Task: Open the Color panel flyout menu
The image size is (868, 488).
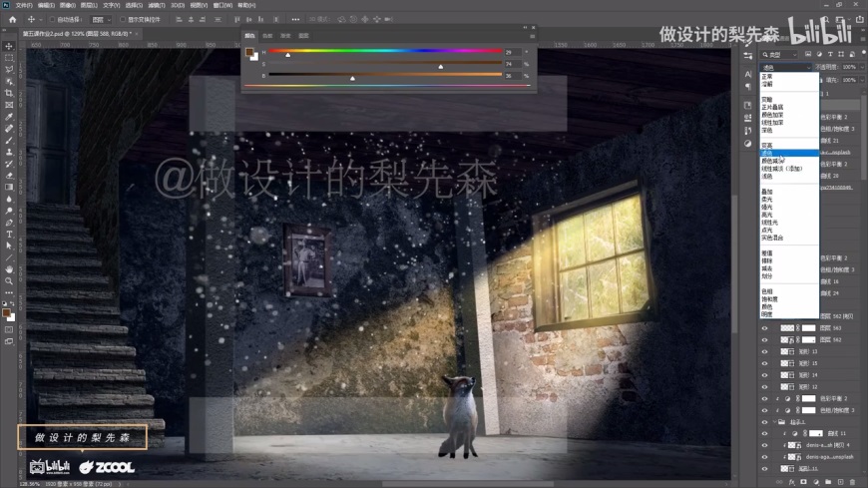Action: (x=532, y=36)
